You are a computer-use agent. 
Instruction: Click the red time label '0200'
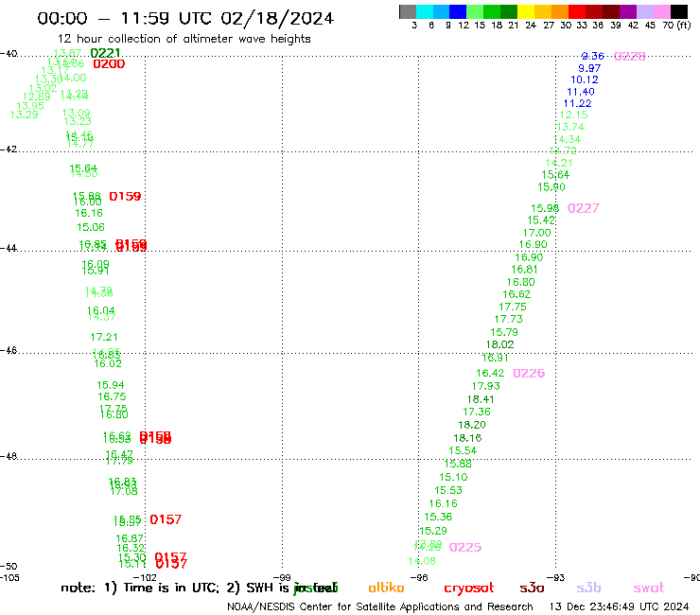(109, 64)
